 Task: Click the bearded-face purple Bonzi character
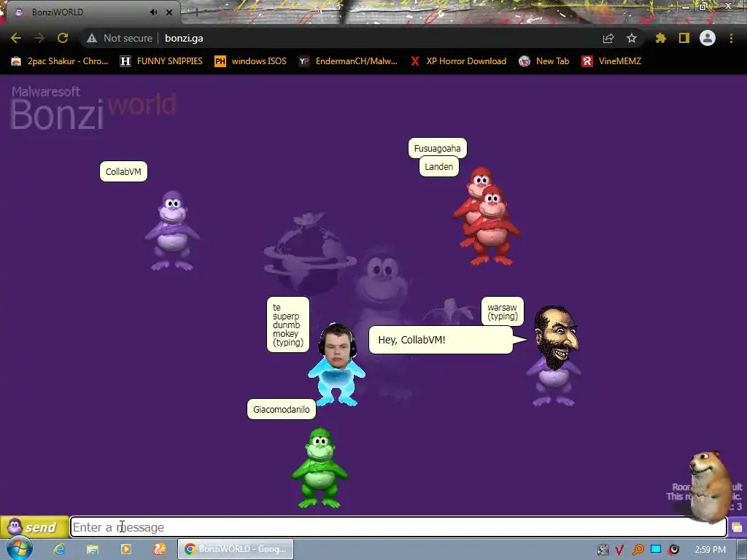pos(554,356)
